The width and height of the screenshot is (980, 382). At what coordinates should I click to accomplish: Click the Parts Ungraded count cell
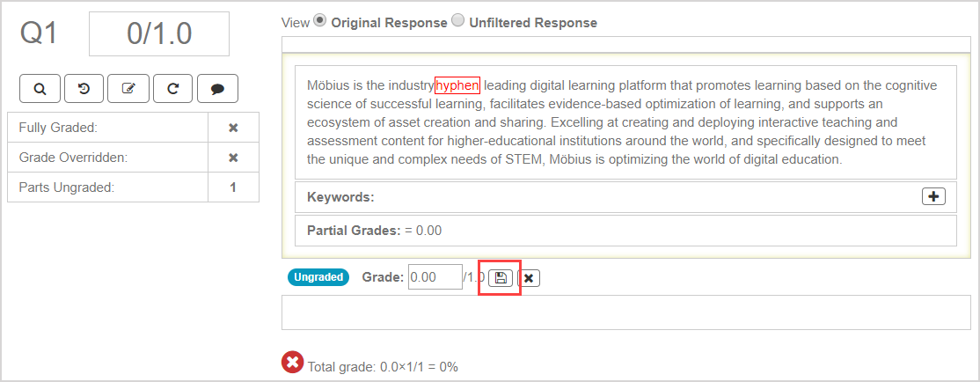tap(233, 187)
